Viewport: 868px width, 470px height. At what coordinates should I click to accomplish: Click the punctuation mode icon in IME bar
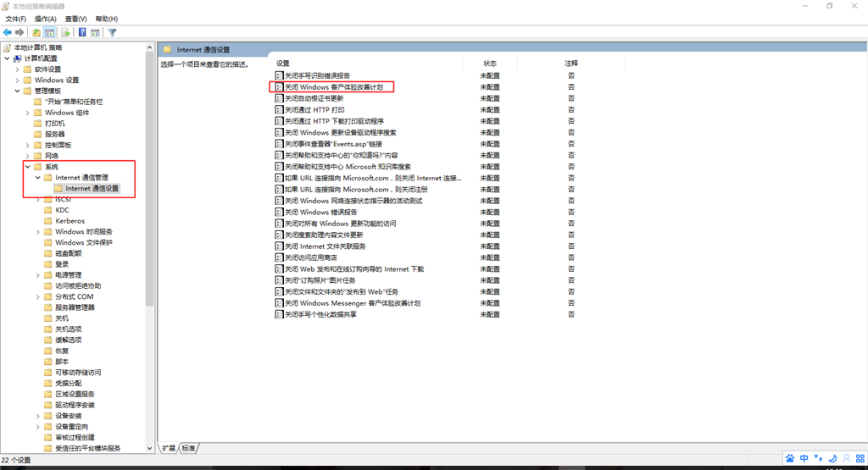pos(818,458)
